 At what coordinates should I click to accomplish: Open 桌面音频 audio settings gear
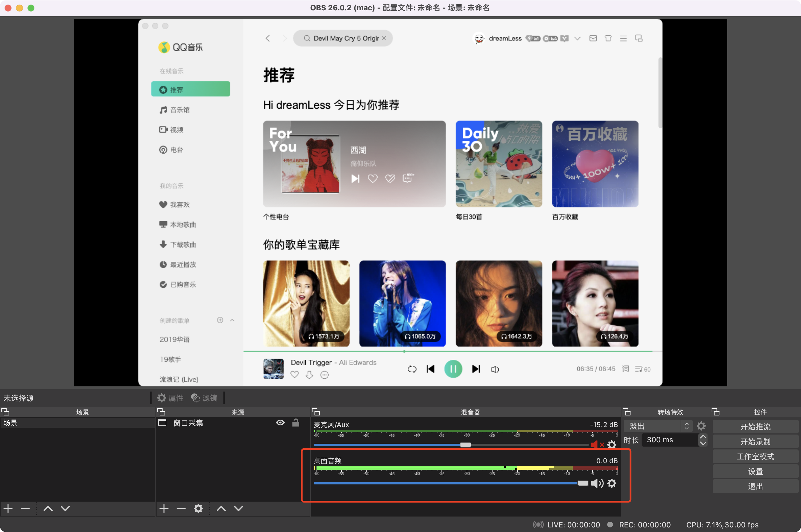(x=612, y=483)
